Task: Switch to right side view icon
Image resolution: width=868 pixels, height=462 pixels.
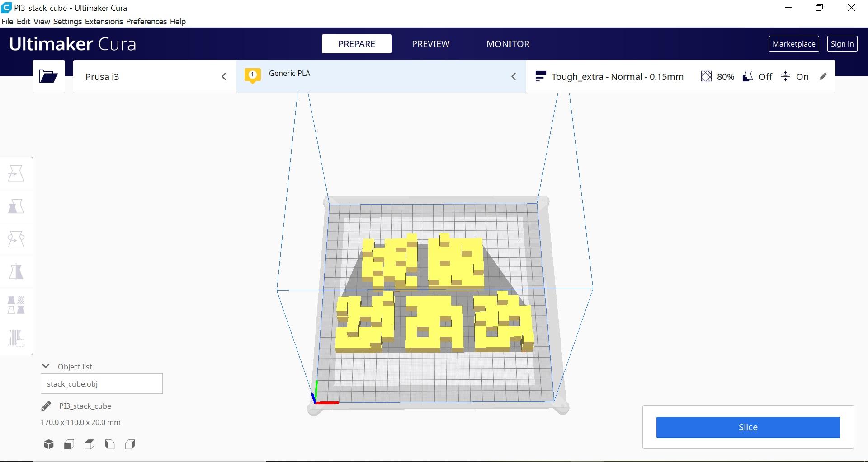Action: pos(130,444)
